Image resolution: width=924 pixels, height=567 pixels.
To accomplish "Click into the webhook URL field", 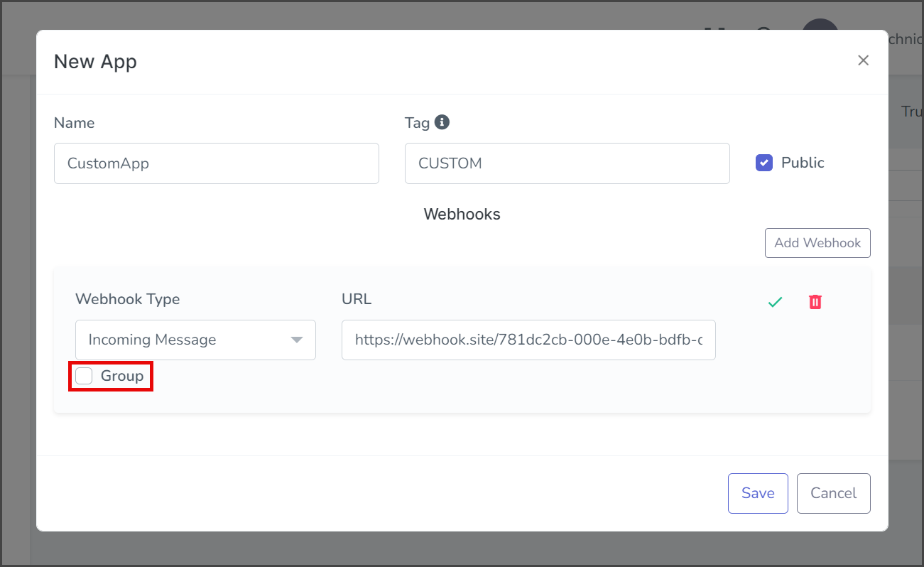I will 528,340.
